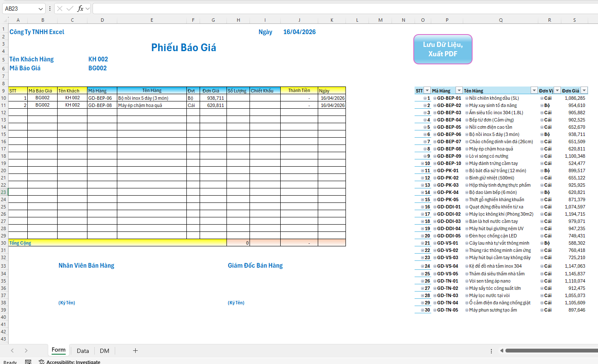The width and height of the screenshot is (598, 364).
Task: Open the Mã Hàng filter dropdown
Action: 459,90
